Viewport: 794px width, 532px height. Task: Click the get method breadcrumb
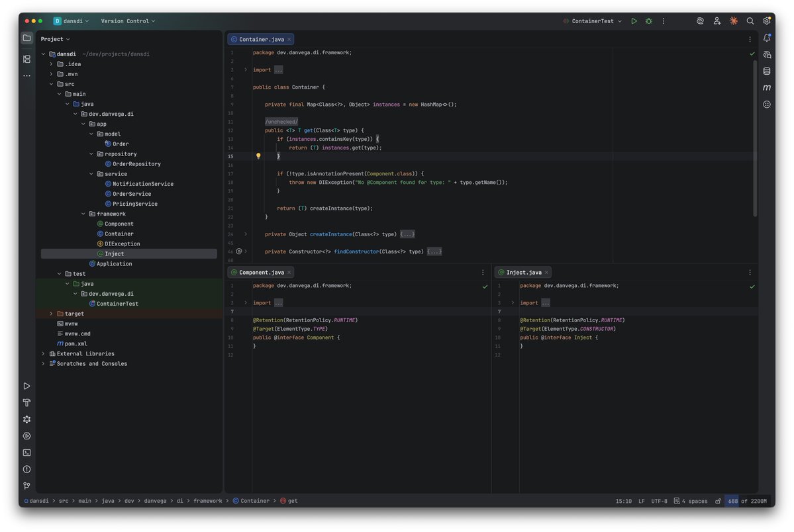tap(289, 501)
